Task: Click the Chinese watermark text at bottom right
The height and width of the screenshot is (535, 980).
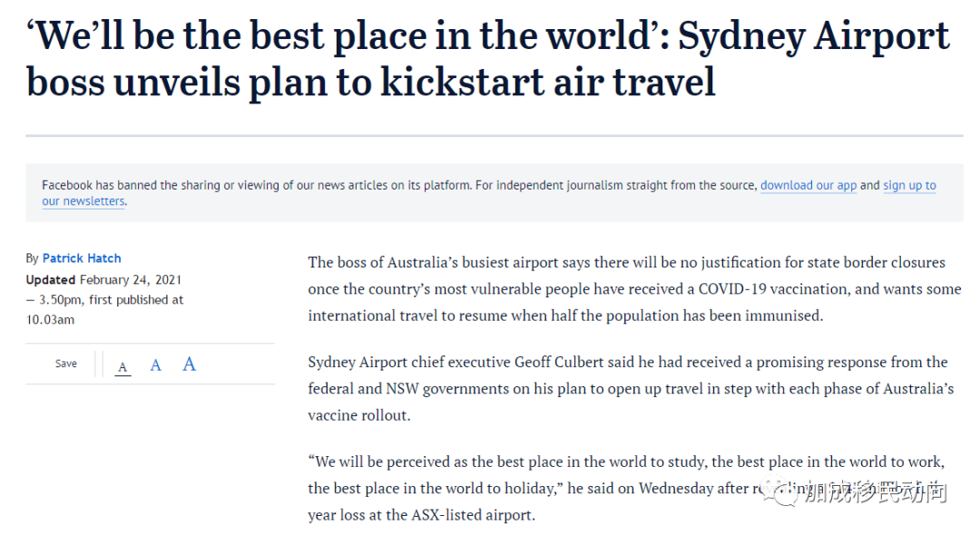Action: (875, 492)
